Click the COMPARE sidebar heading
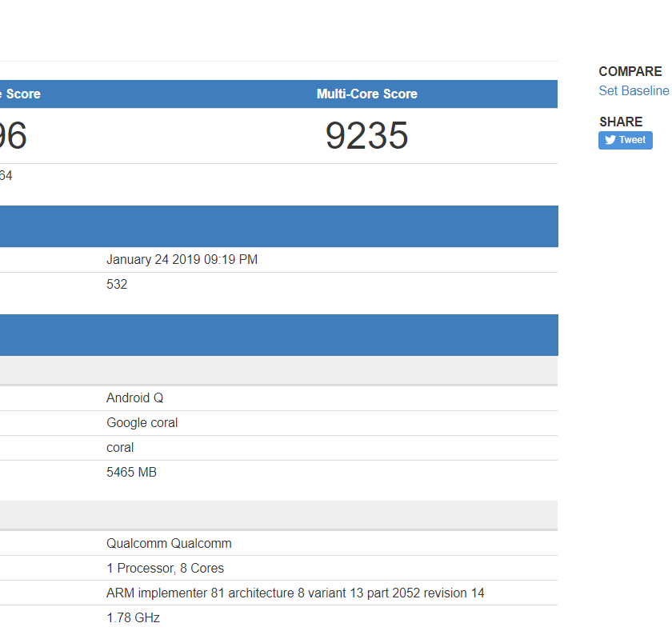672x635 pixels. tap(630, 72)
